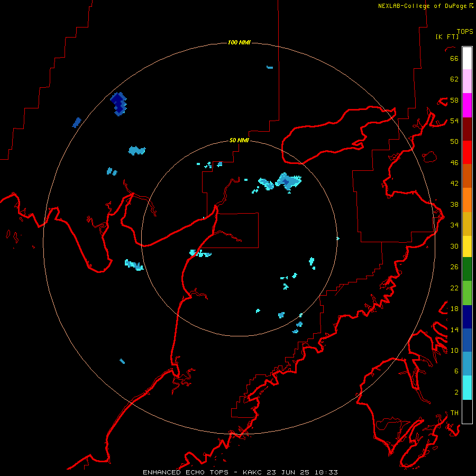The image size is (476, 476).
Task: Click the white swatch in the tops legend
Action: point(467,58)
